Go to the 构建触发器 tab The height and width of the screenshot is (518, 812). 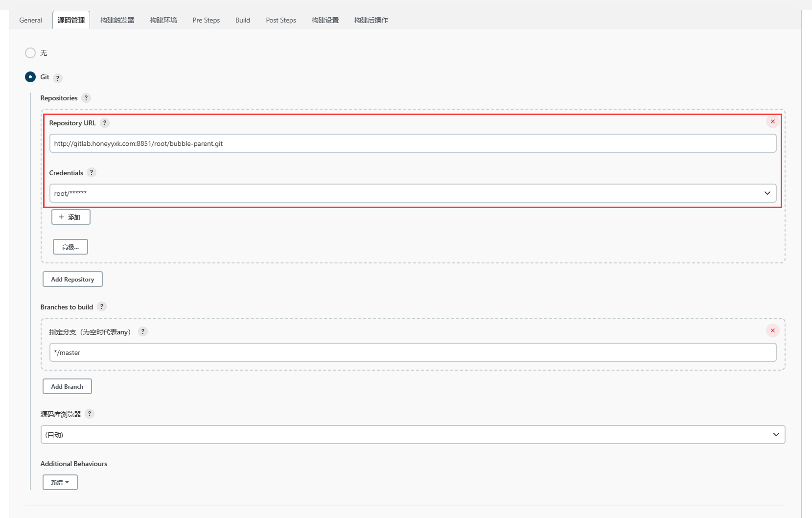(x=117, y=20)
